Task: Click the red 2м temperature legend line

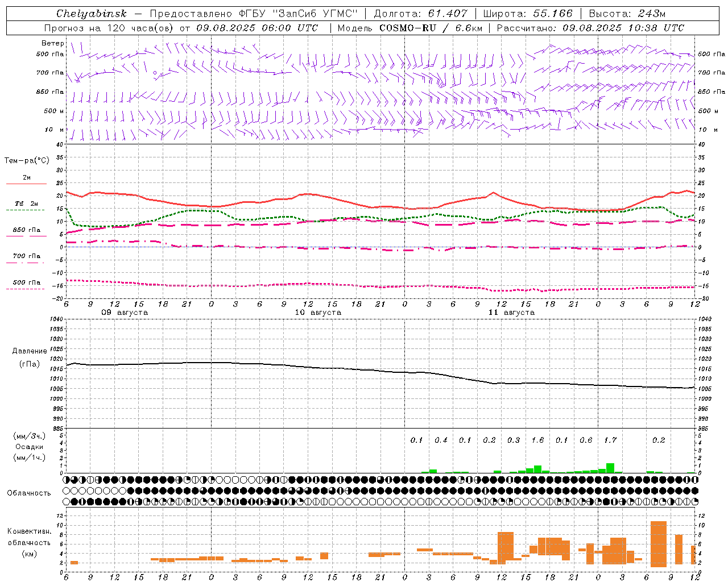Action: (x=26, y=184)
